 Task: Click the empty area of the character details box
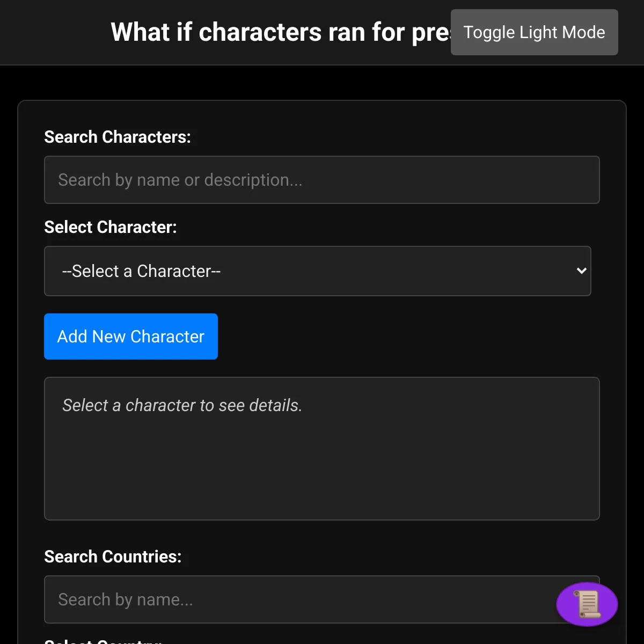(322, 472)
